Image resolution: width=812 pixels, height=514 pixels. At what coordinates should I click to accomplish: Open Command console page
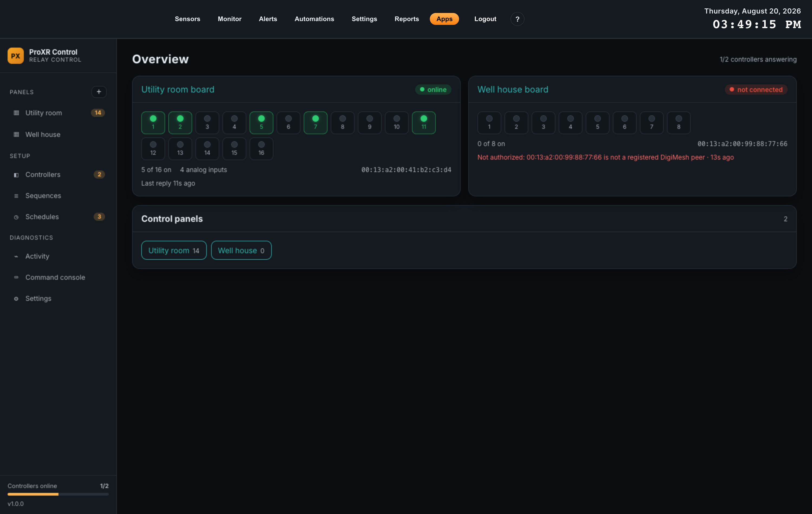[58, 277]
